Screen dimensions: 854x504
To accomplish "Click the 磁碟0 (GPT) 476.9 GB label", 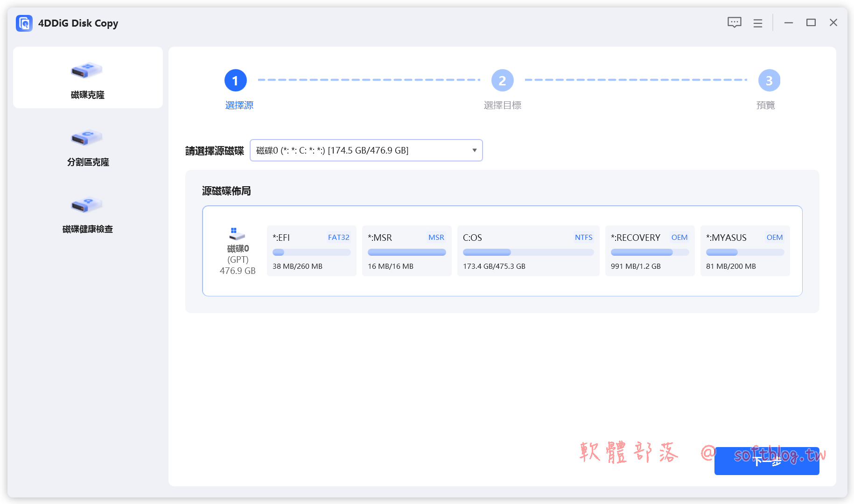I will coord(238,259).
